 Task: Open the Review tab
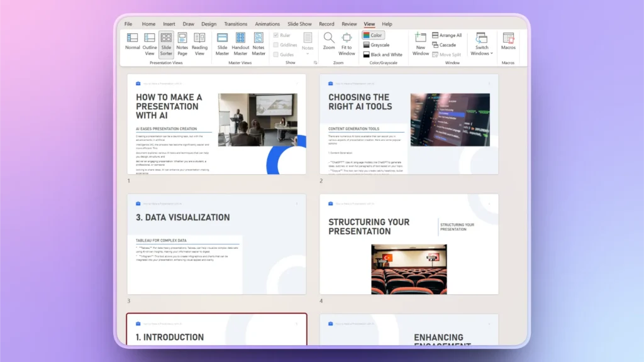pos(349,24)
